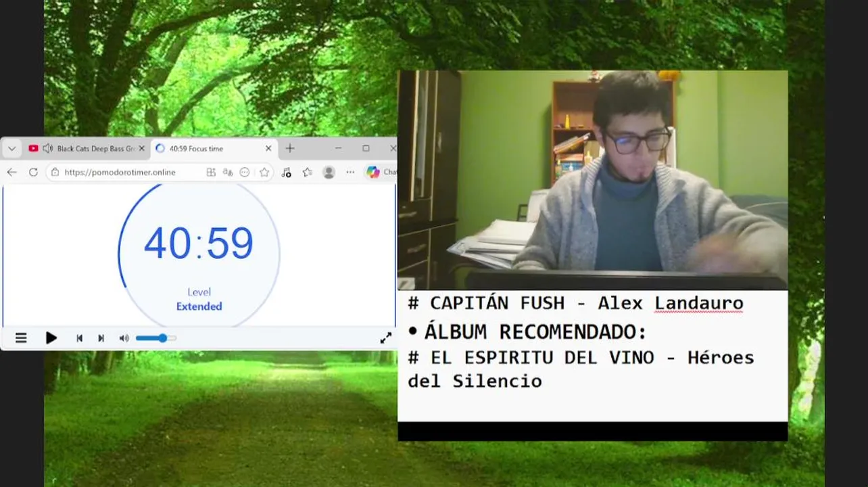Maximize the browser window

click(366, 148)
